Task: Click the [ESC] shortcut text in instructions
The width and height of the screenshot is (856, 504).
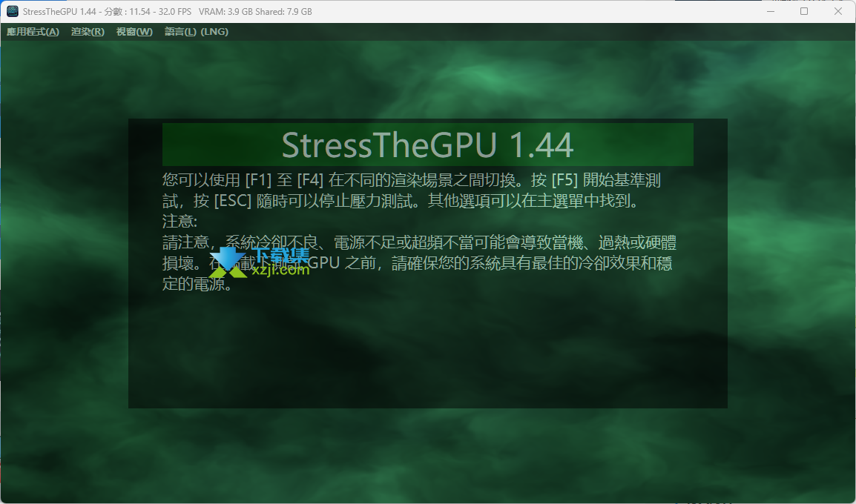Action: (x=232, y=201)
